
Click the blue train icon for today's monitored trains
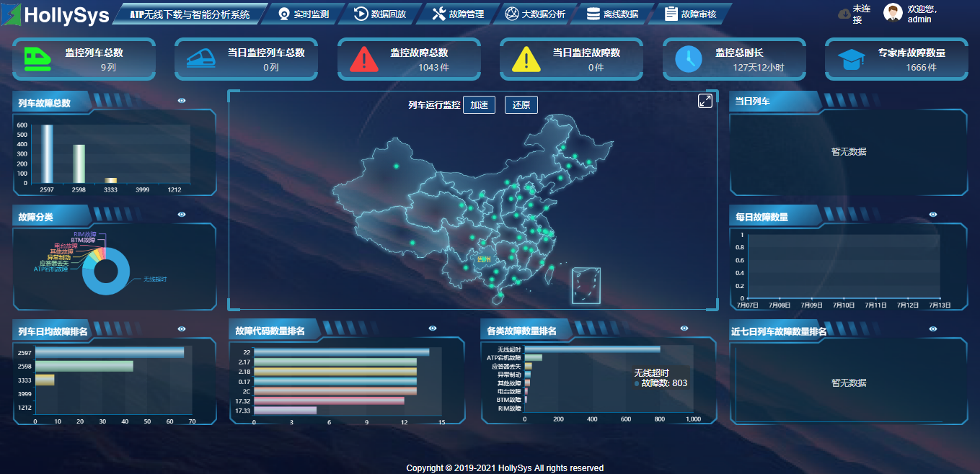[200, 59]
